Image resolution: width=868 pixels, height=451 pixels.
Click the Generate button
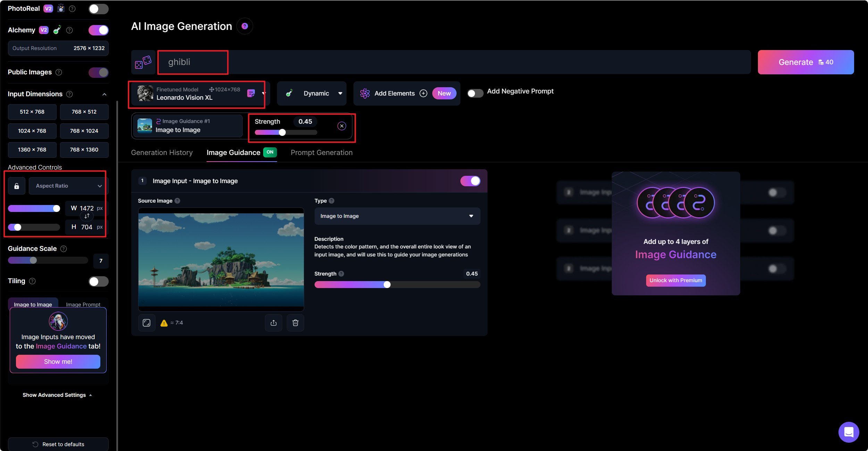(806, 62)
